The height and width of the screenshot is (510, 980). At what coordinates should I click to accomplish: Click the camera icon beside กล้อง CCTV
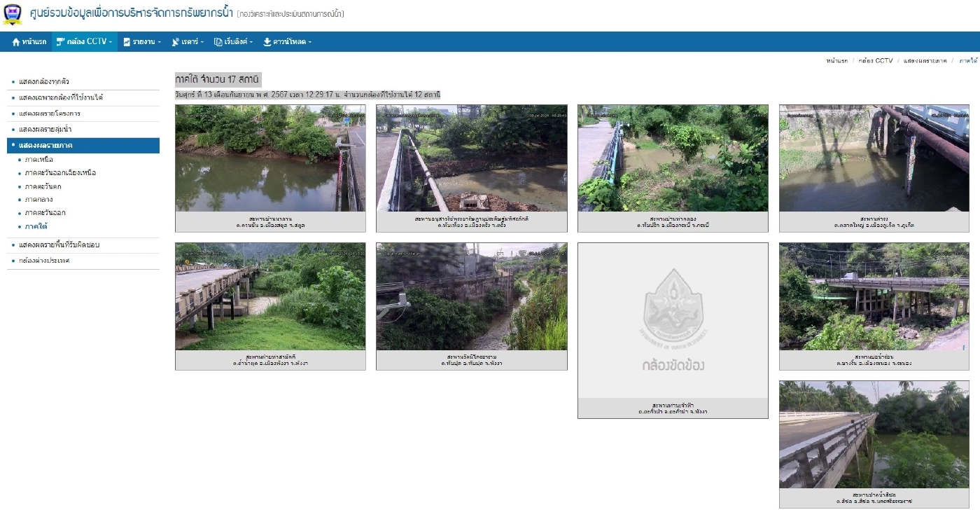(x=61, y=42)
